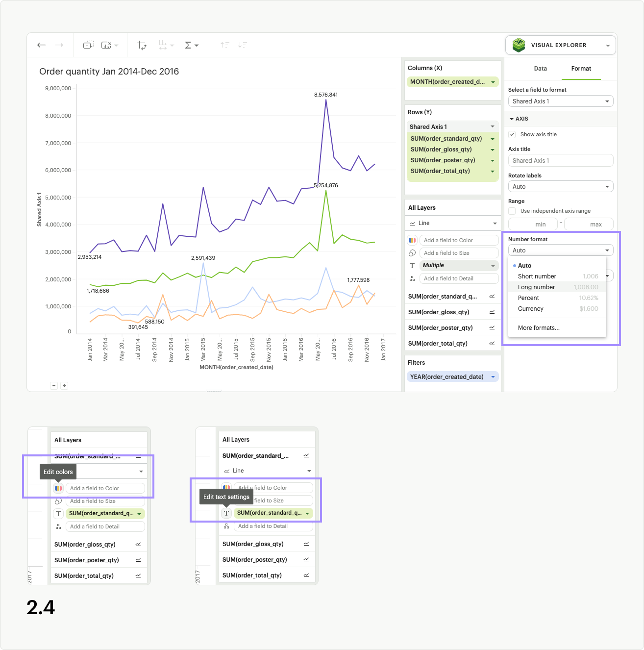Click the clear visualization toolbar icon
Image resolution: width=644 pixels, height=650 pixels.
107,45
